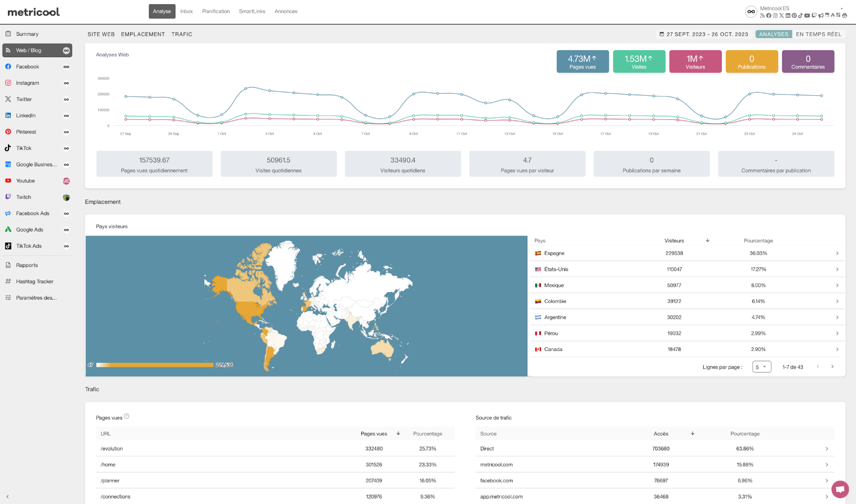856x504 pixels.
Task: Open Google Business sidebar entry
Action: (x=37, y=164)
